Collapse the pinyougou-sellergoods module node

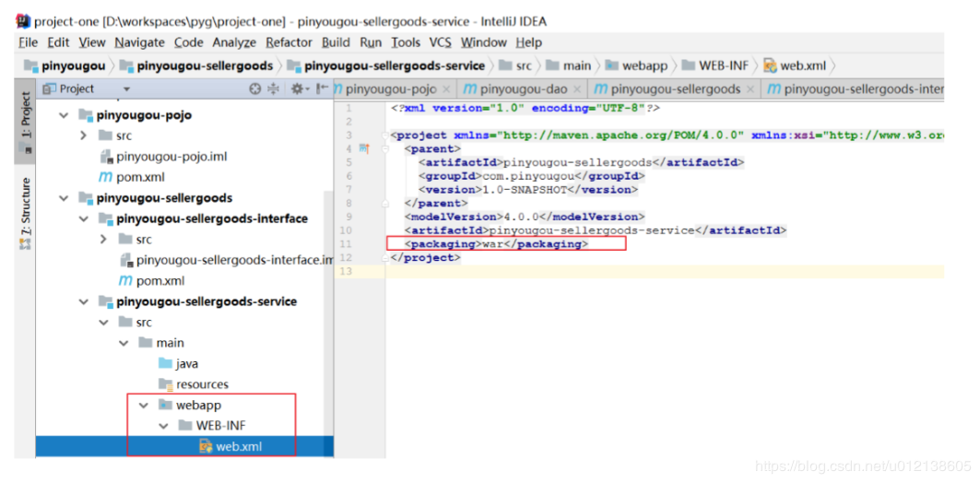63,198
